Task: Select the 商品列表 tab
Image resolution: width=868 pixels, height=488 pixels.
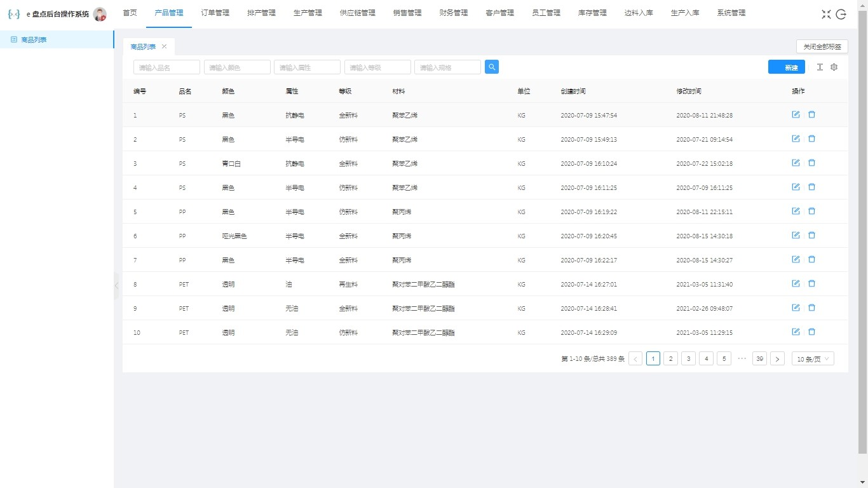Action: pos(144,46)
